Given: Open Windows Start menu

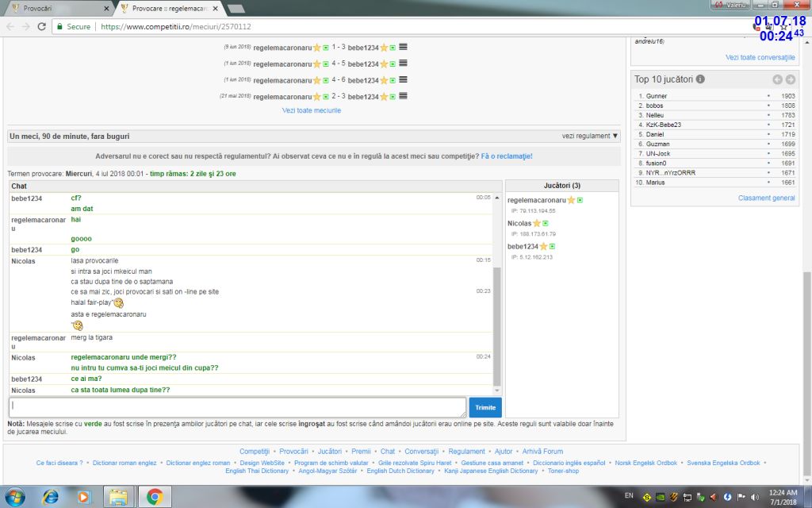Looking at the screenshot, I should [14, 497].
